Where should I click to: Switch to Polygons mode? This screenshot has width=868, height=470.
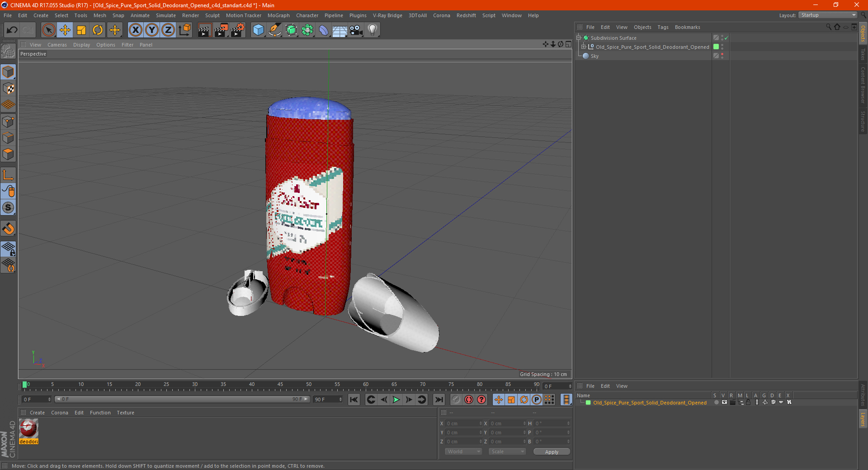[x=9, y=154]
